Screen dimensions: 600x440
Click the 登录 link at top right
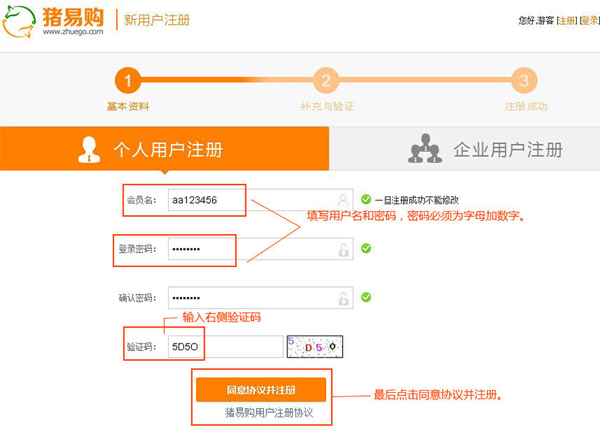[x=588, y=20]
